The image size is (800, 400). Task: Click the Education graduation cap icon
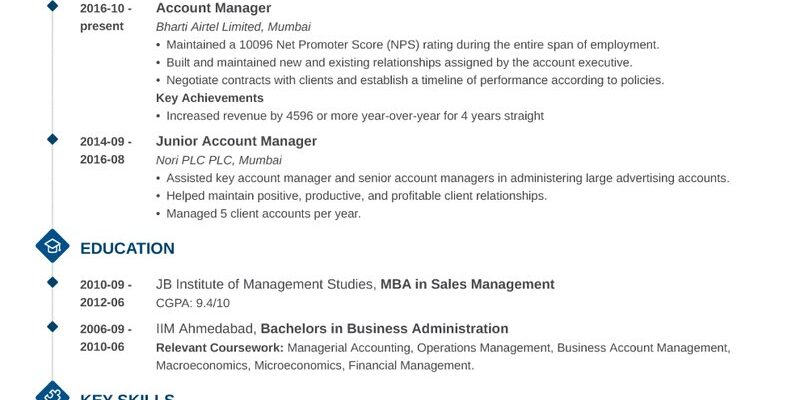click(x=53, y=246)
